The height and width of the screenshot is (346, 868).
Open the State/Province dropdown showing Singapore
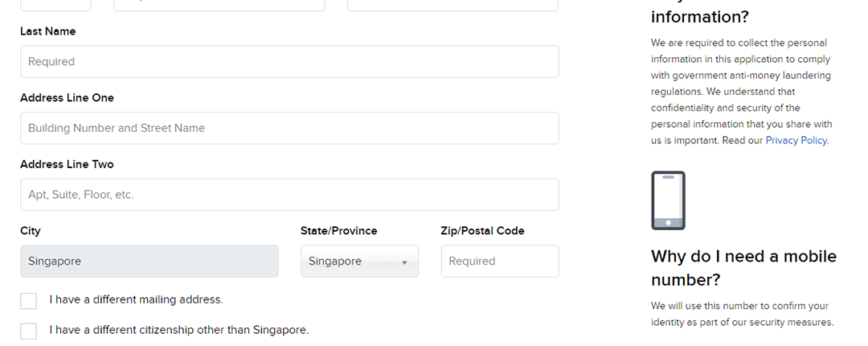coord(359,262)
